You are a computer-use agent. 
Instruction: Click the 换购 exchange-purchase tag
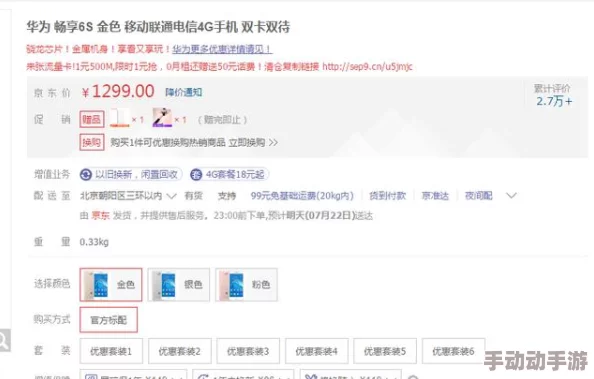[92, 142]
